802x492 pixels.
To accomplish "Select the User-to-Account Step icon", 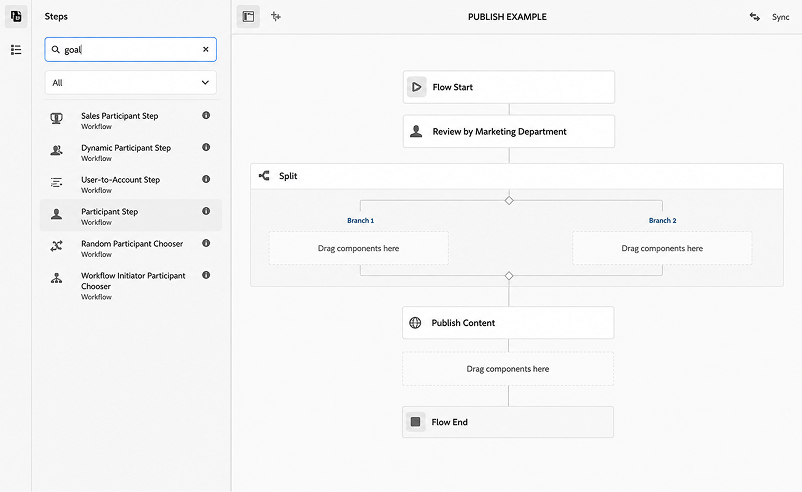I will [56, 183].
